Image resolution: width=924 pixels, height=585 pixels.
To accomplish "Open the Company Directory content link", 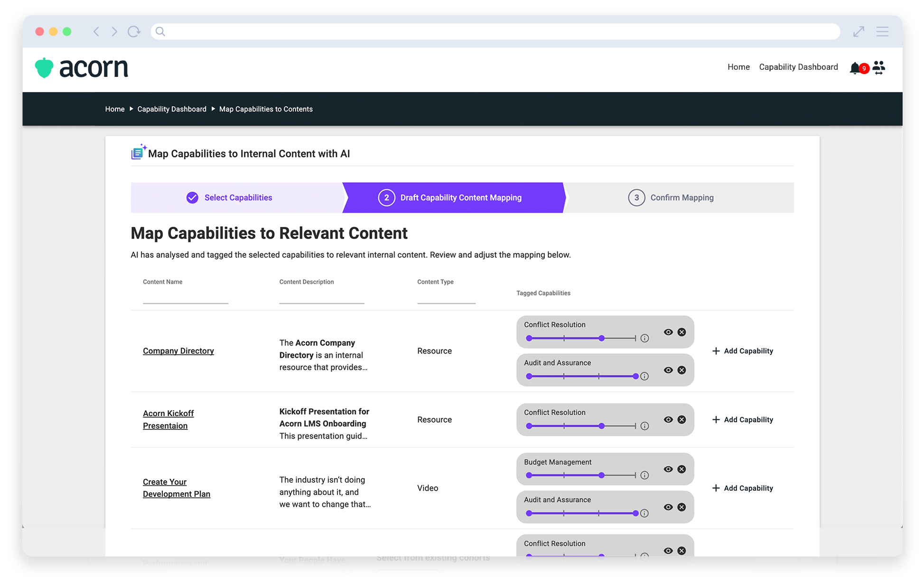I will (x=178, y=351).
